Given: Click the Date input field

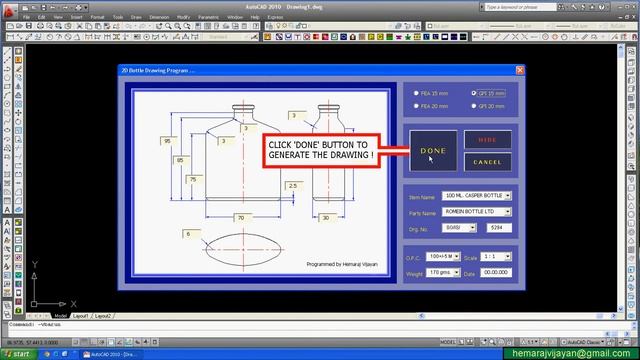Looking at the screenshot, I should [x=496, y=272].
